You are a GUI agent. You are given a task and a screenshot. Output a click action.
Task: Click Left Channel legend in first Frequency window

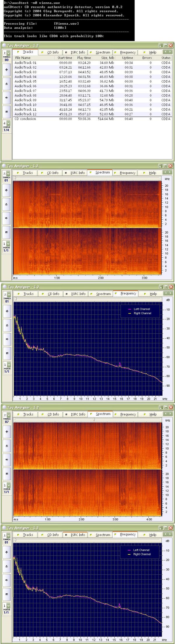coord(142,309)
